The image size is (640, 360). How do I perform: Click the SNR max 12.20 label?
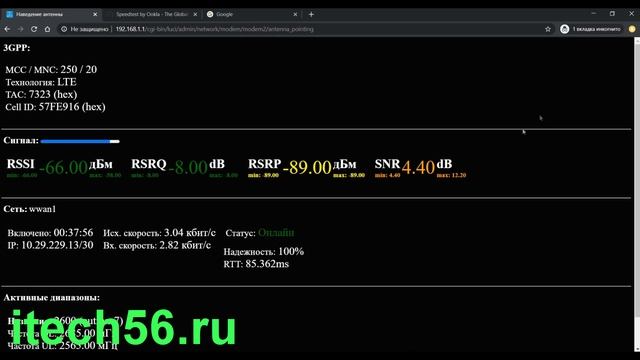point(451,175)
